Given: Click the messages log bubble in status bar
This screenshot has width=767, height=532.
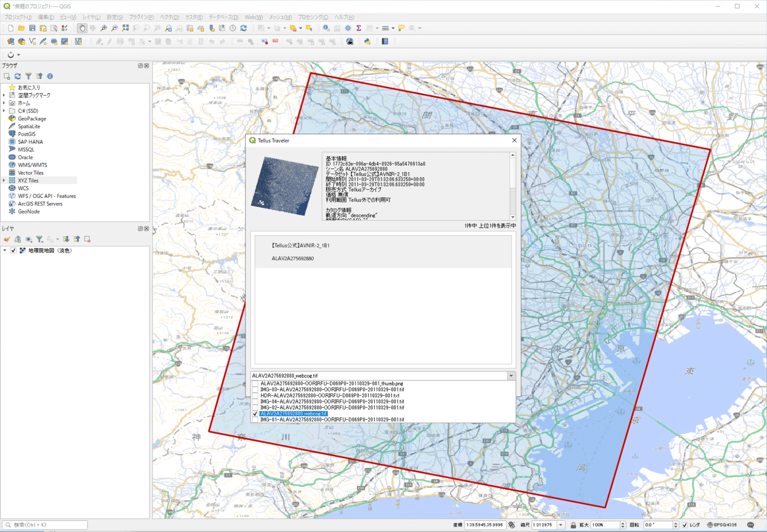Looking at the screenshot, I should tap(751, 525).
